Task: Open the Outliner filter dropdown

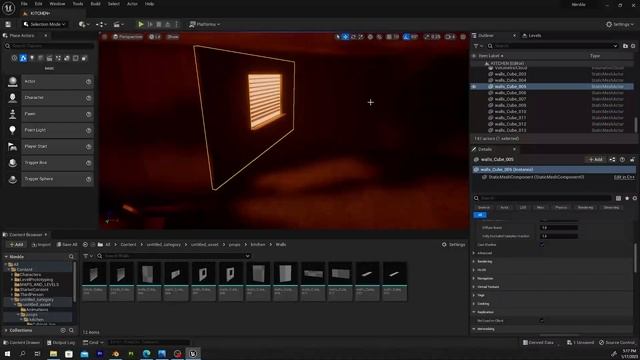Action: pos(478,46)
